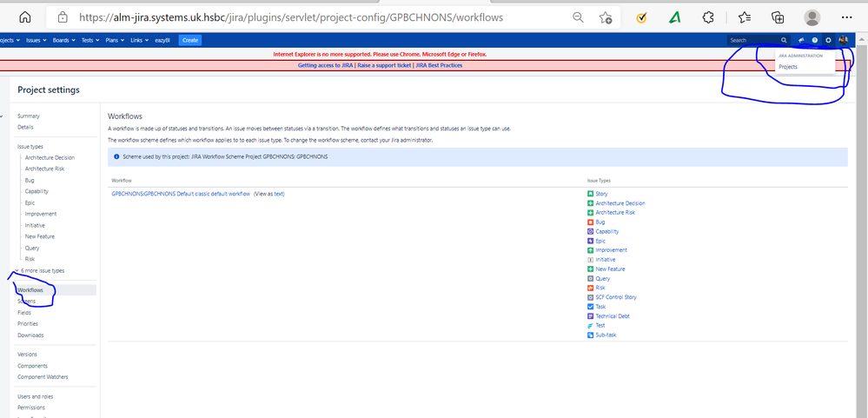Select New Feature in sidebar issue types
This screenshot has height=418, width=868.
pyautogui.click(x=40, y=237)
